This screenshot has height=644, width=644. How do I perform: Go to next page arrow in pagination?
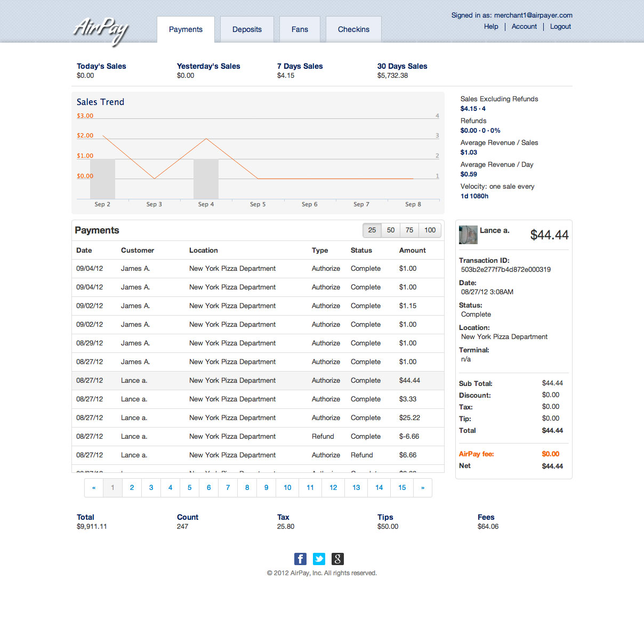point(423,488)
